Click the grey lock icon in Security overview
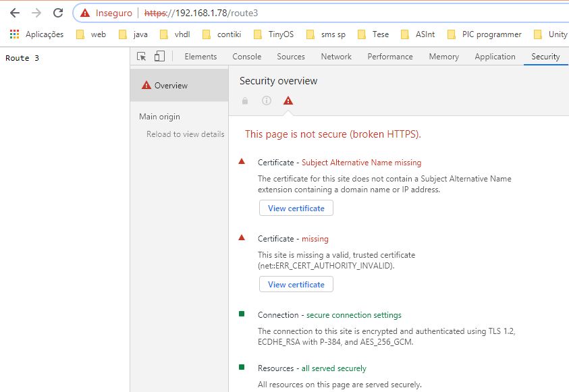 pos(245,101)
